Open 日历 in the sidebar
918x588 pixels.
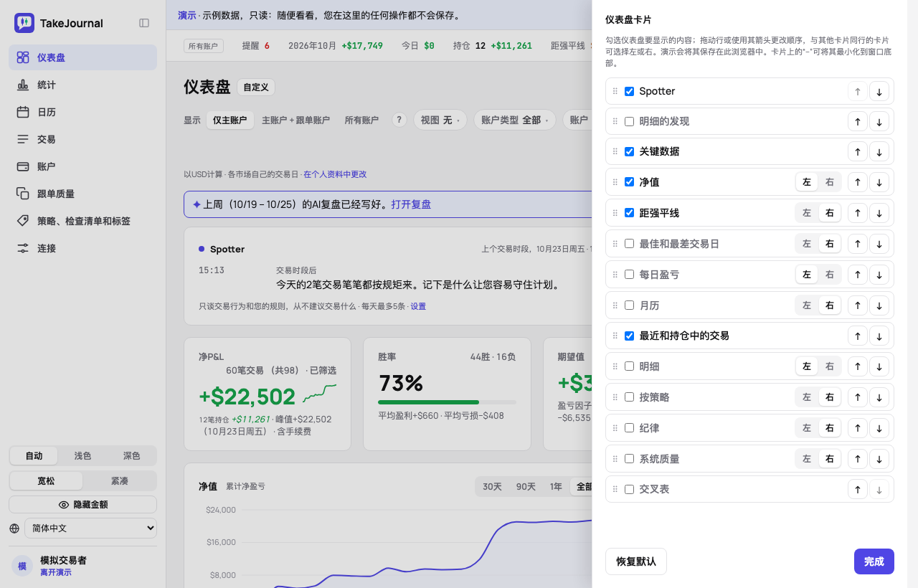pos(82,112)
